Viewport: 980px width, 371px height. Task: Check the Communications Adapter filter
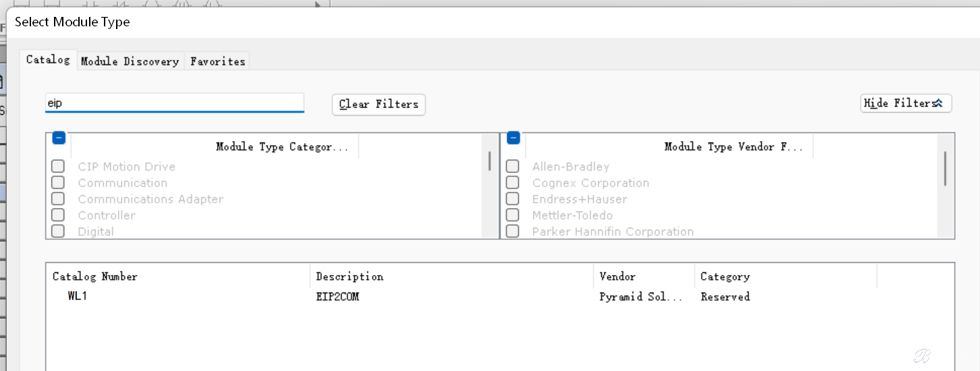pyautogui.click(x=58, y=199)
